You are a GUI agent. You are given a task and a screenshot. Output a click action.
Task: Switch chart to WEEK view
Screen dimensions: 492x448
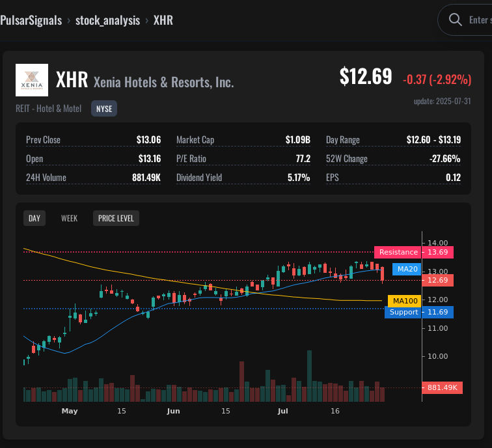(70, 218)
